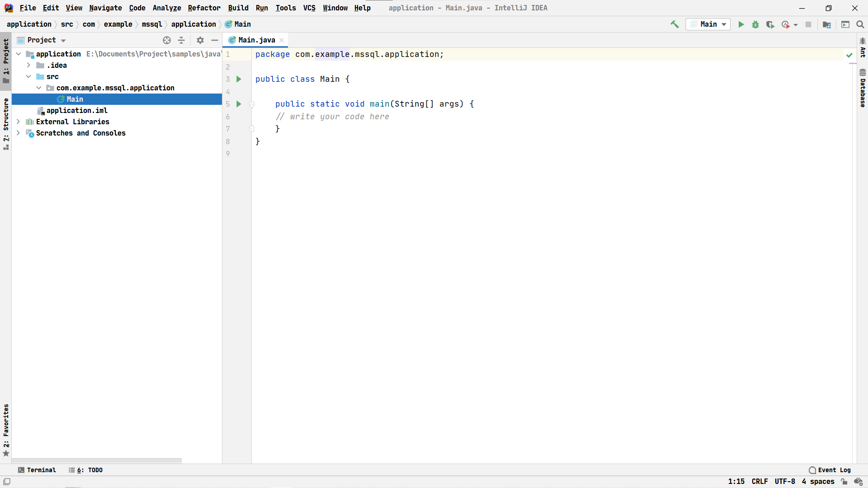Change UTF-8 file encoding
Viewport: 868px width, 488px height.
[x=784, y=482]
